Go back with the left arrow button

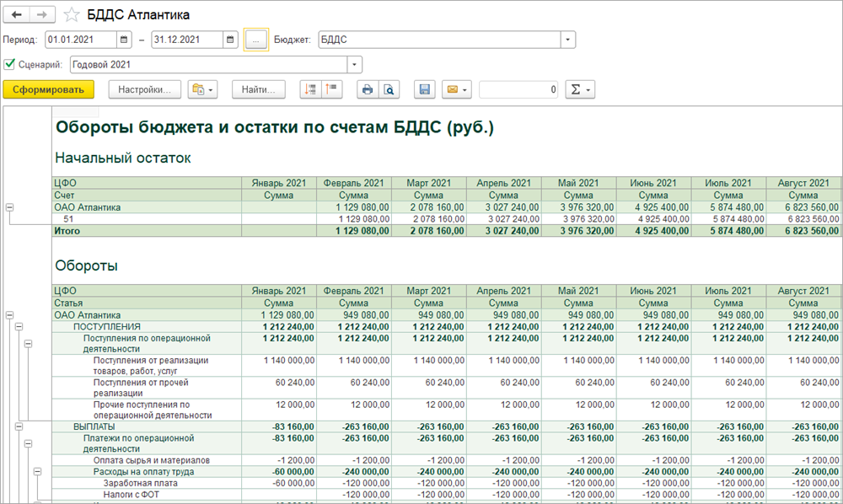click(x=18, y=14)
